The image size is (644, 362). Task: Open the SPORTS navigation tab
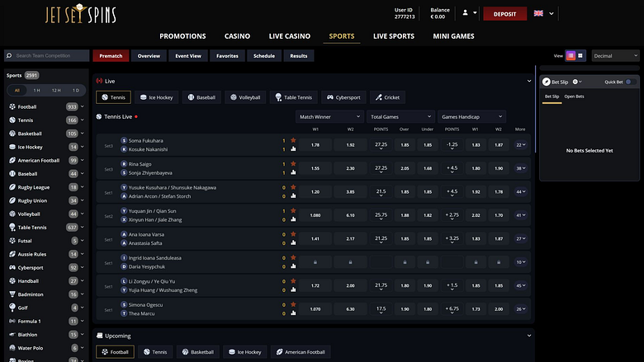click(341, 36)
